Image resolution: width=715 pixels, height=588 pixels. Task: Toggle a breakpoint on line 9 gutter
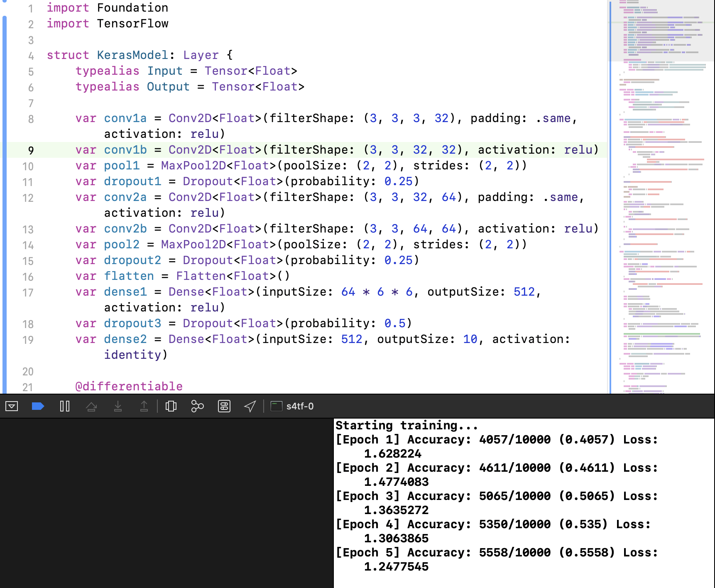pyautogui.click(x=31, y=150)
